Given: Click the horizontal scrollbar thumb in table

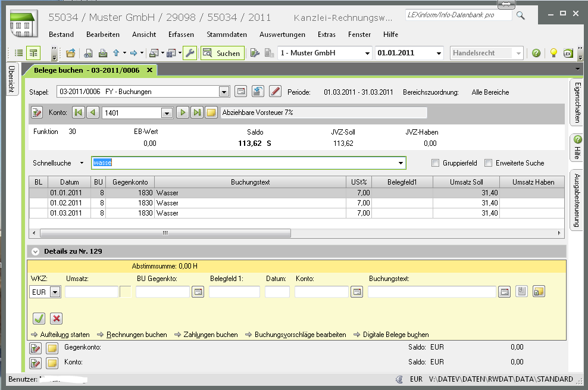Looking at the screenshot, I should tap(165, 233).
